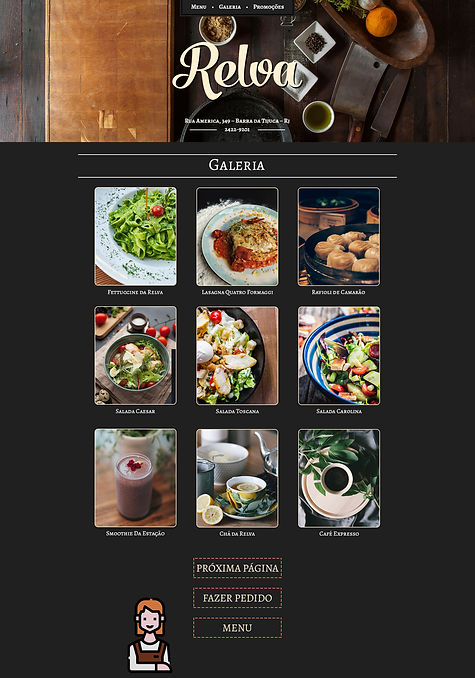Screen dimensions: 475x678
Task: Select the Salada Caesar image
Action: point(136,356)
